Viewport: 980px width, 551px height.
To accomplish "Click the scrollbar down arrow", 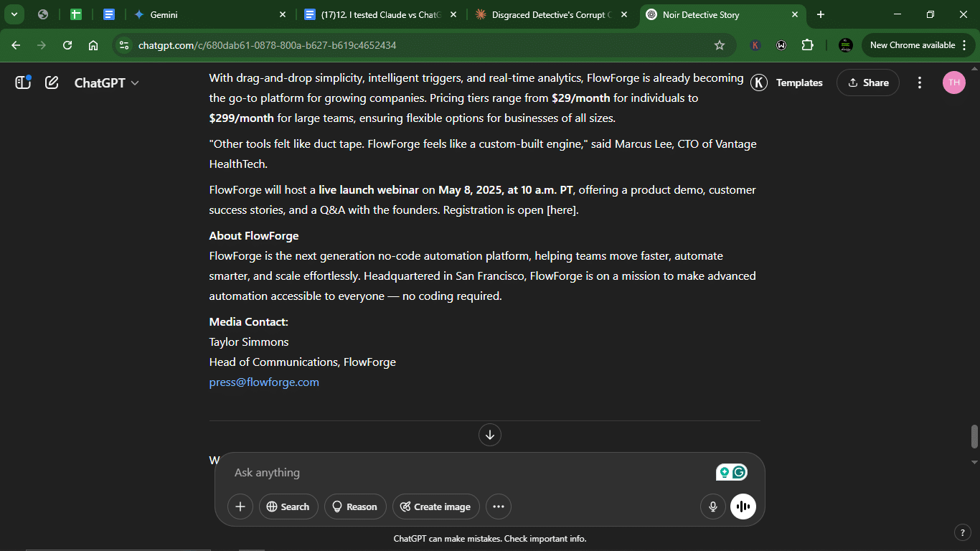I will pos(974,462).
